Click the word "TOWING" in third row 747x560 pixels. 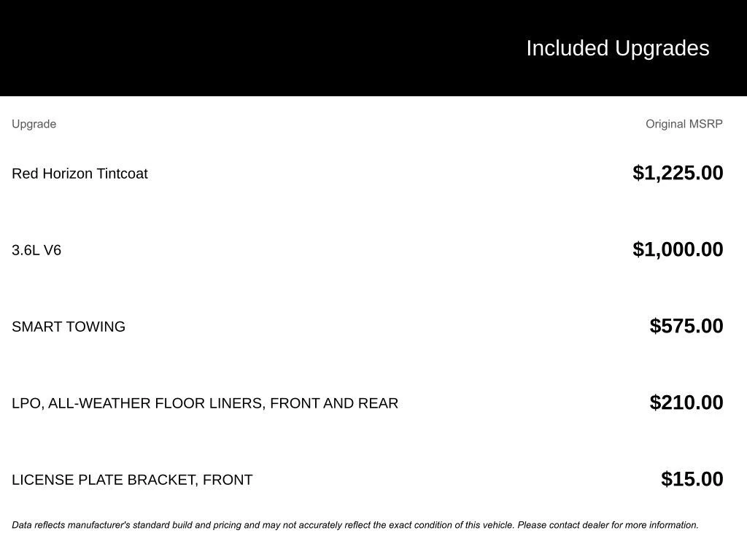[97, 327]
